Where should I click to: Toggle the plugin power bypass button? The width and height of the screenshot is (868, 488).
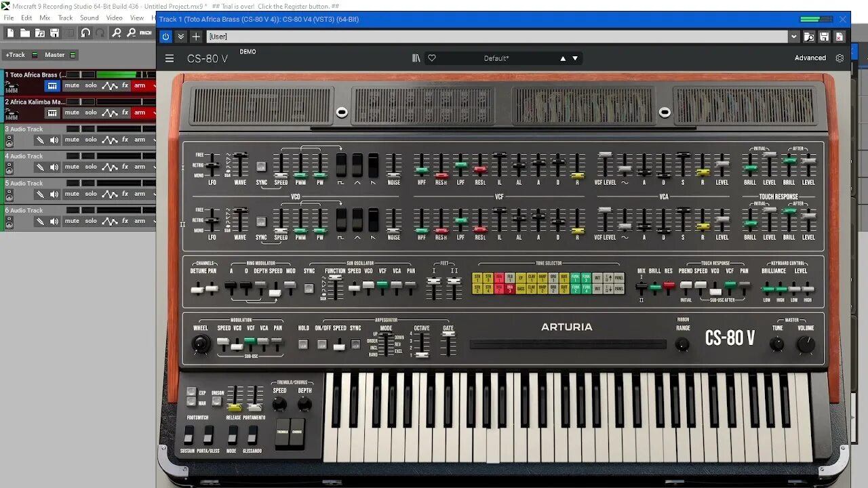tap(166, 37)
